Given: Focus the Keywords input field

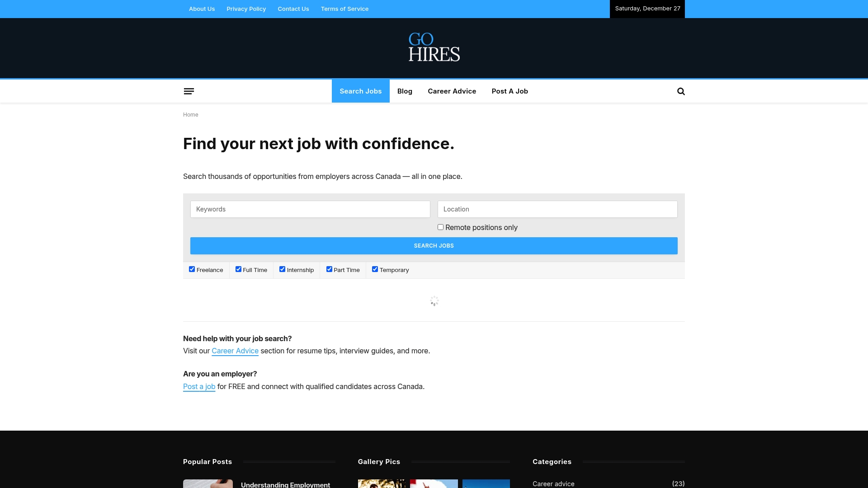Looking at the screenshot, I should click(x=310, y=209).
